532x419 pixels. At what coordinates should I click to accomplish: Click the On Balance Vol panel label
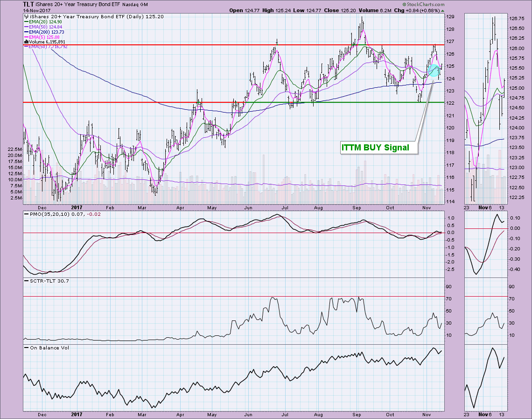tap(43, 347)
